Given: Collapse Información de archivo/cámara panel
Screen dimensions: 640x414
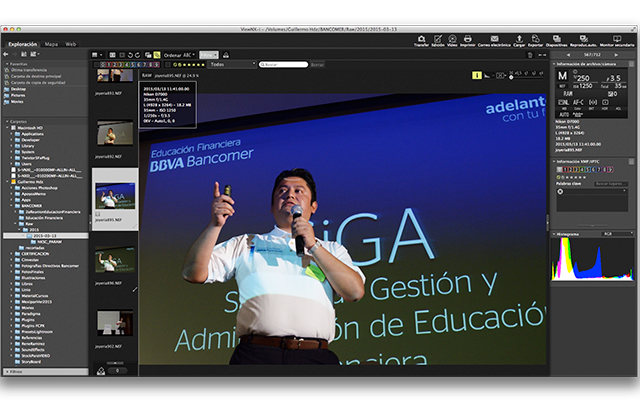Looking at the screenshot, I should pyautogui.click(x=554, y=64).
